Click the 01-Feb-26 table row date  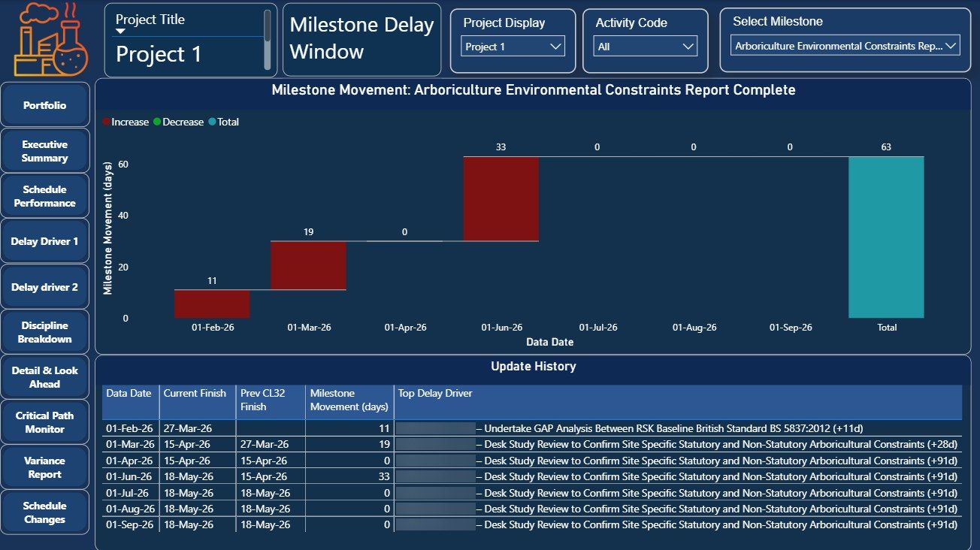pyautogui.click(x=130, y=428)
